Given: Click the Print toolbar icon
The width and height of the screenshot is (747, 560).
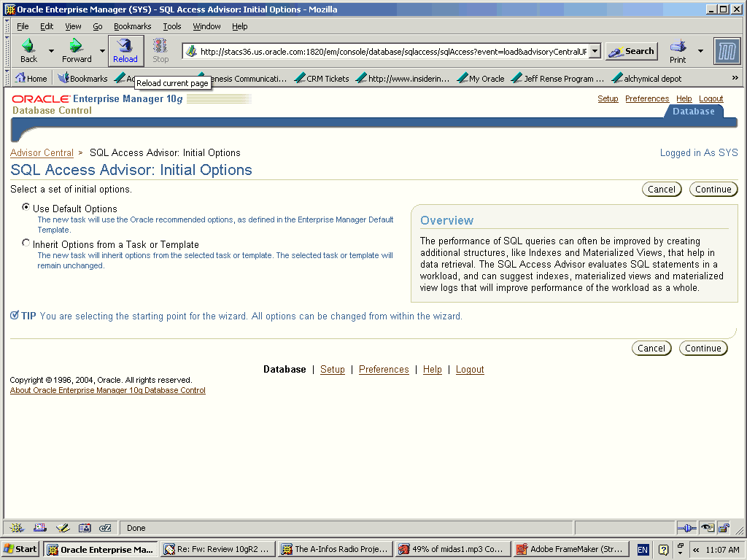Looking at the screenshot, I should coord(678,50).
